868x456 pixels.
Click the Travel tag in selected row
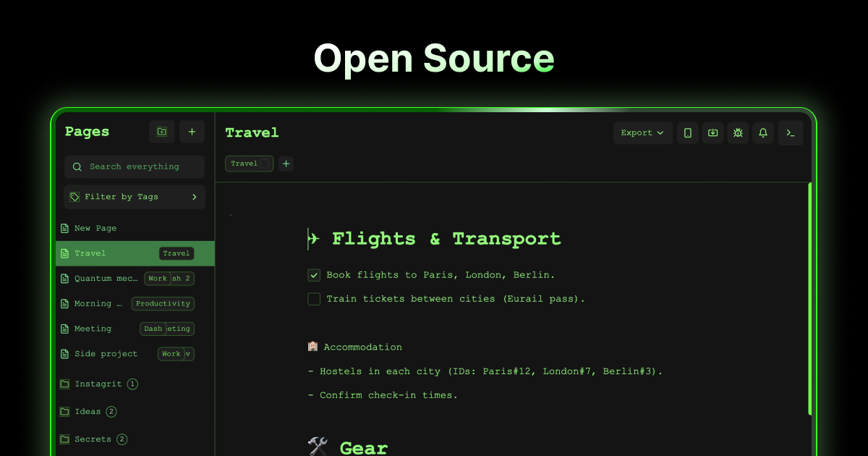(x=176, y=253)
